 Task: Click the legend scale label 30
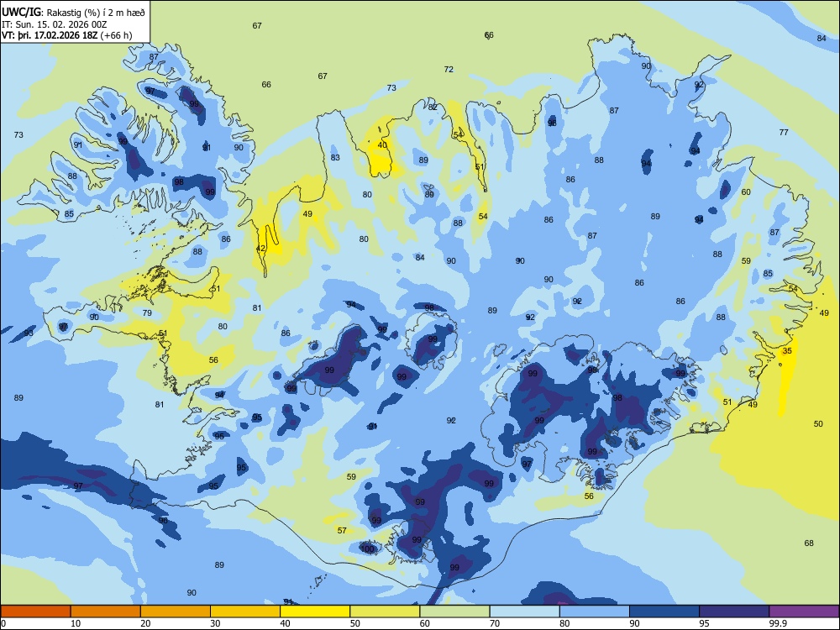coord(215,623)
